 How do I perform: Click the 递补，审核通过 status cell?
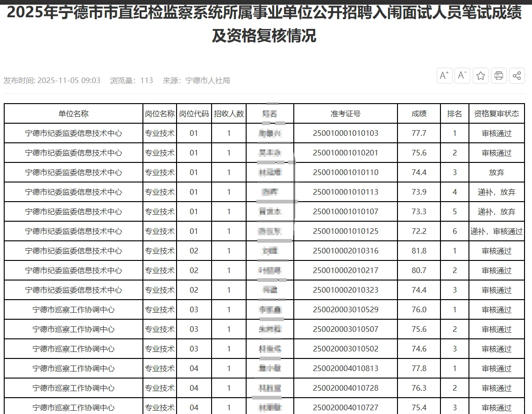point(497,231)
